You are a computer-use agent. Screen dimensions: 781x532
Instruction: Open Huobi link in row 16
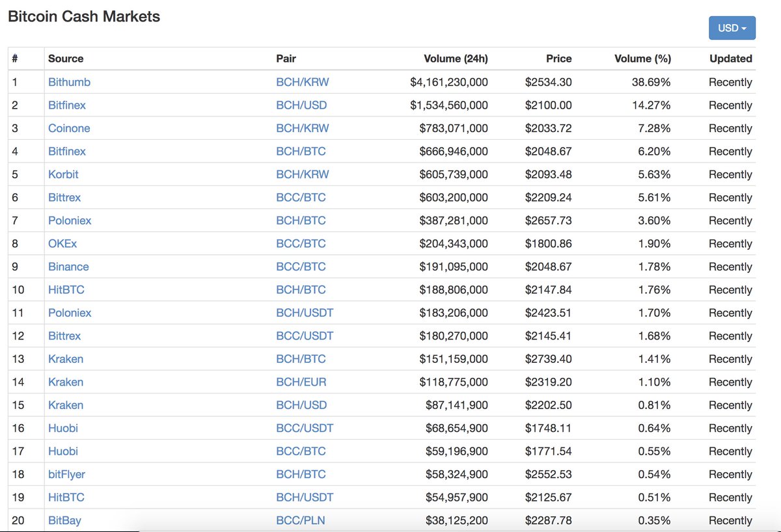coord(63,428)
